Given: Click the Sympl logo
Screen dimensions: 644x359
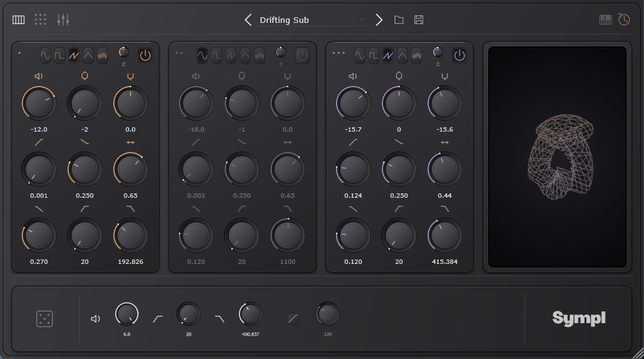Looking at the screenshot, I should click(579, 318).
